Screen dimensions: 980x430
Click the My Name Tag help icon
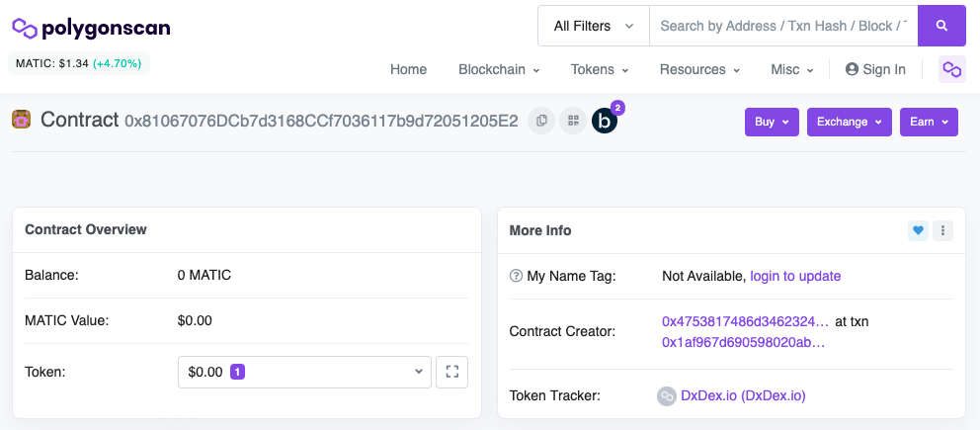pyautogui.click(x=516, y=276)
